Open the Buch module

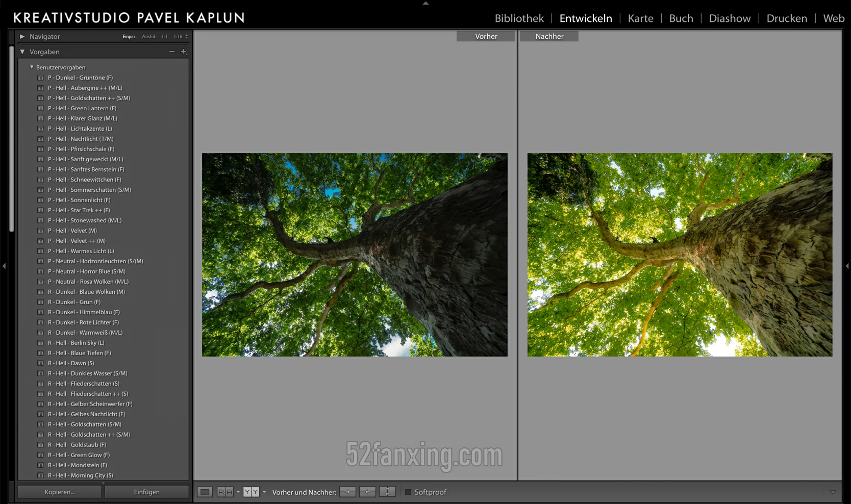click(681, 18)
